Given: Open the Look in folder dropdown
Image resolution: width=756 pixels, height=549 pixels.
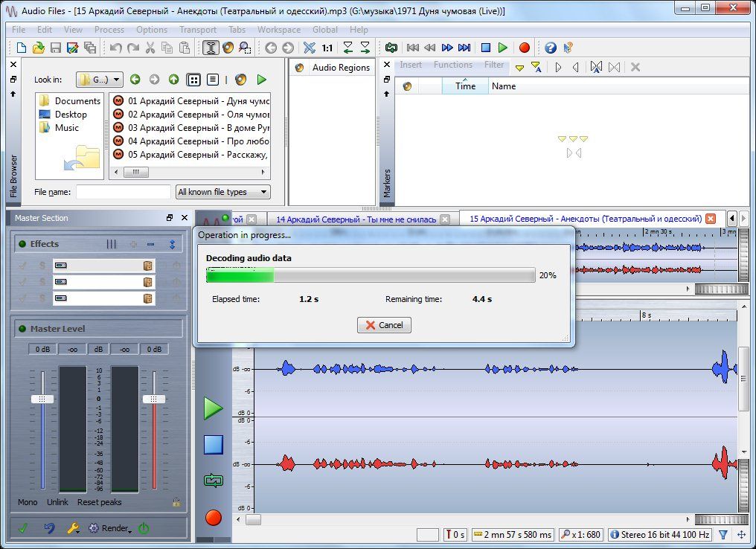Looking at the screenshot, I should 100,80.
